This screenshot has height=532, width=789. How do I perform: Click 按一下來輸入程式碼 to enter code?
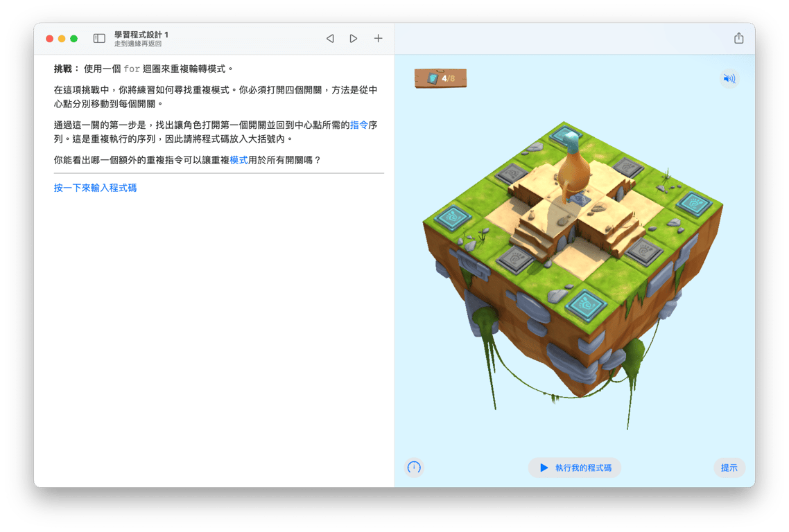pos(95,188)
